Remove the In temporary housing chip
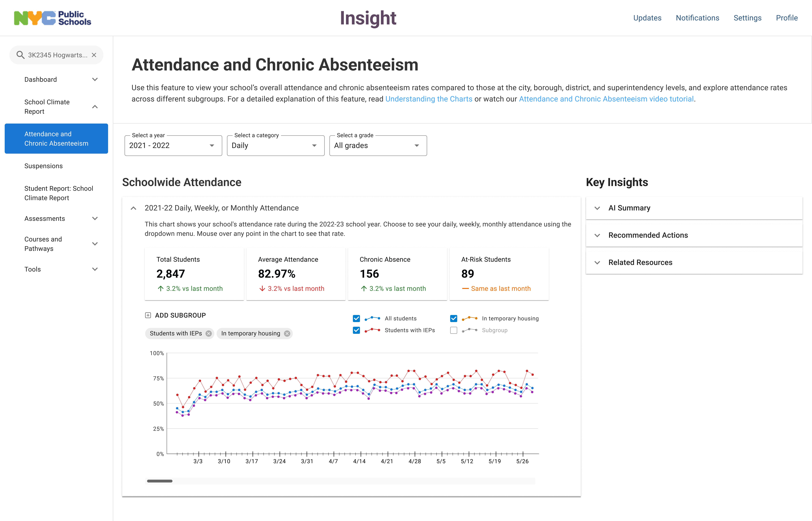Screen dimensions: 812x521 pos(287,334)
